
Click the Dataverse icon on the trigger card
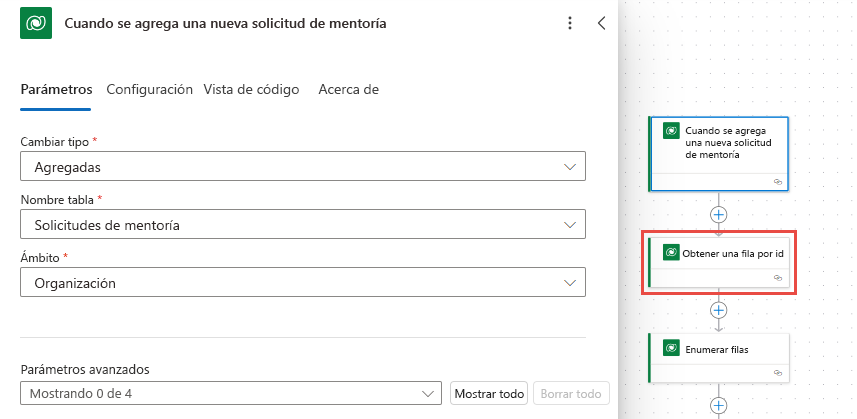(672, 131)
